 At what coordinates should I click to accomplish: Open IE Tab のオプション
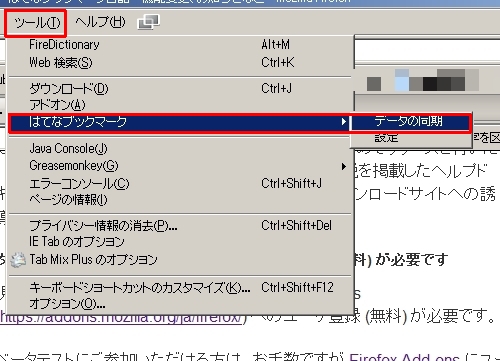coord(180,242)
